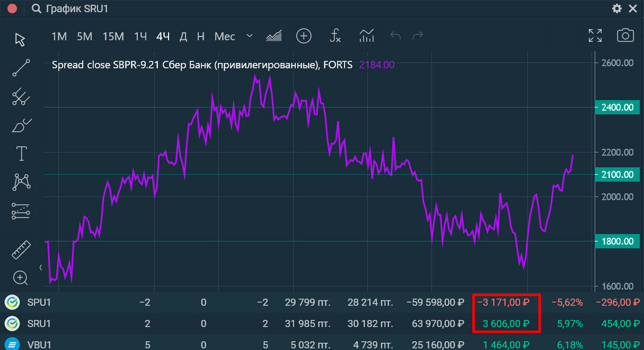Take a chart snapshot with camera icon
Screen dimensions: 644x350
tap(625, 36)
